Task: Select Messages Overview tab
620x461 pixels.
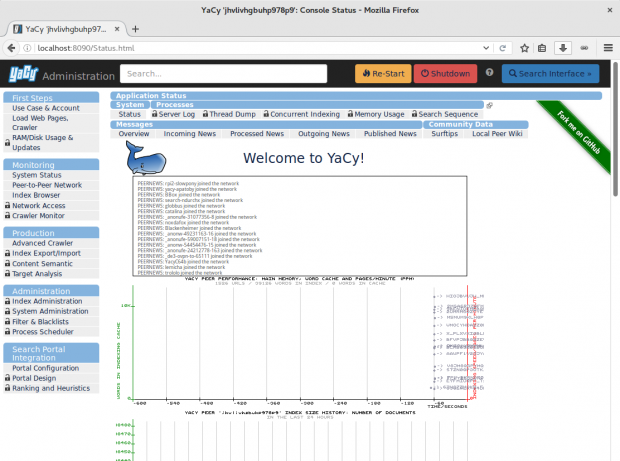Action: click(x=134, y=134)
